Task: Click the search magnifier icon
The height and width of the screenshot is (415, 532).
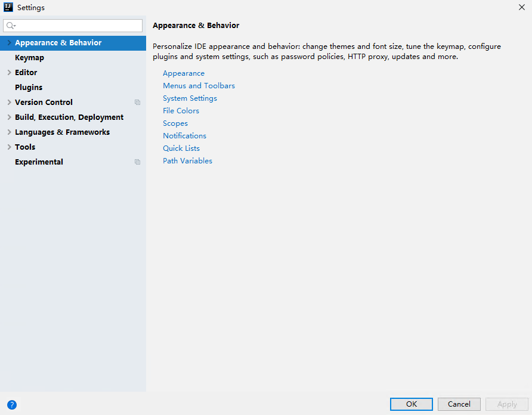Action: click(11, 26)
